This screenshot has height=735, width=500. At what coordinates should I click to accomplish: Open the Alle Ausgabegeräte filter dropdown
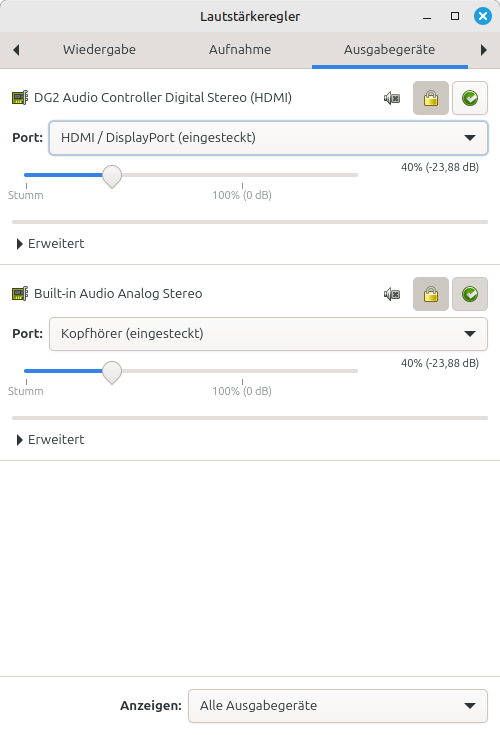[x=338, y=705]
